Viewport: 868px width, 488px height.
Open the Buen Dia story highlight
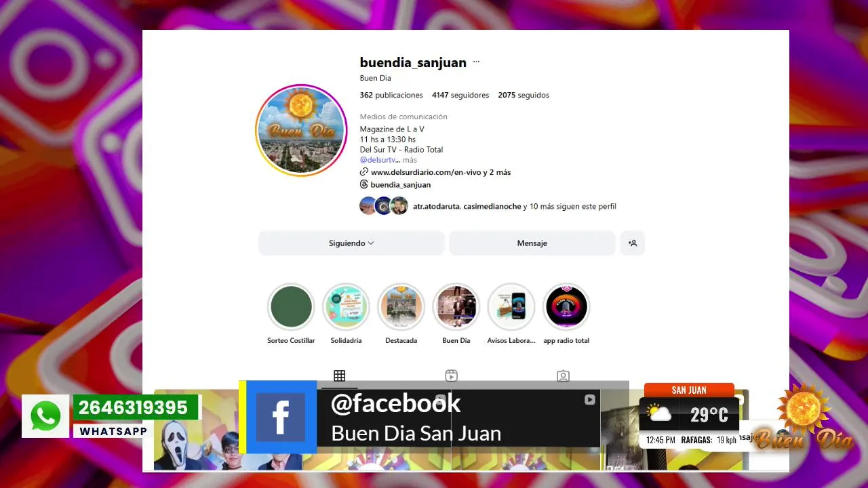click(456, 306)
